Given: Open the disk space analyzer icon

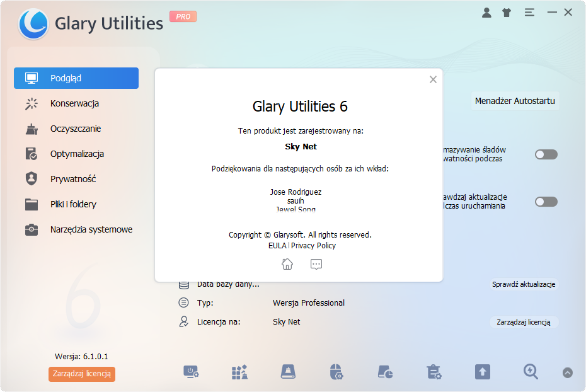Looking at the screenshot, I should pyautogui.click(x=385, y=372).
